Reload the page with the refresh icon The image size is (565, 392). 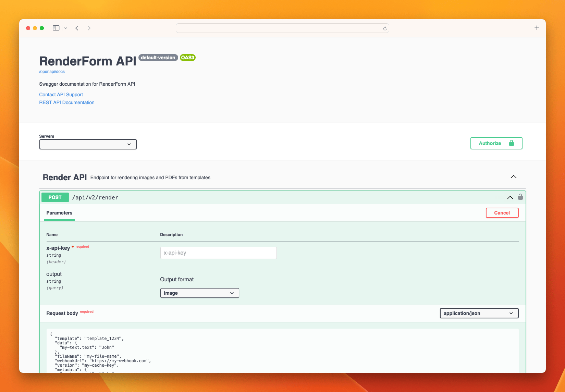[x=385, y=28]
